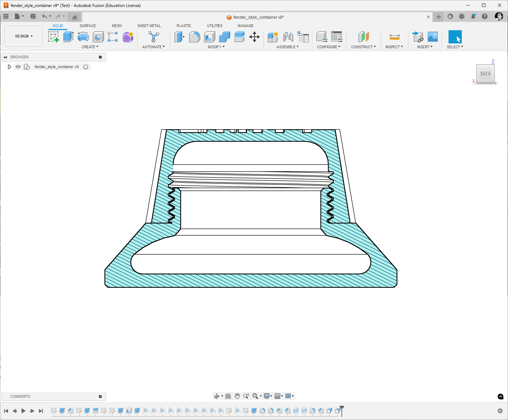
Task: Open the Help question mark menu
Action: tap(485, 16)
